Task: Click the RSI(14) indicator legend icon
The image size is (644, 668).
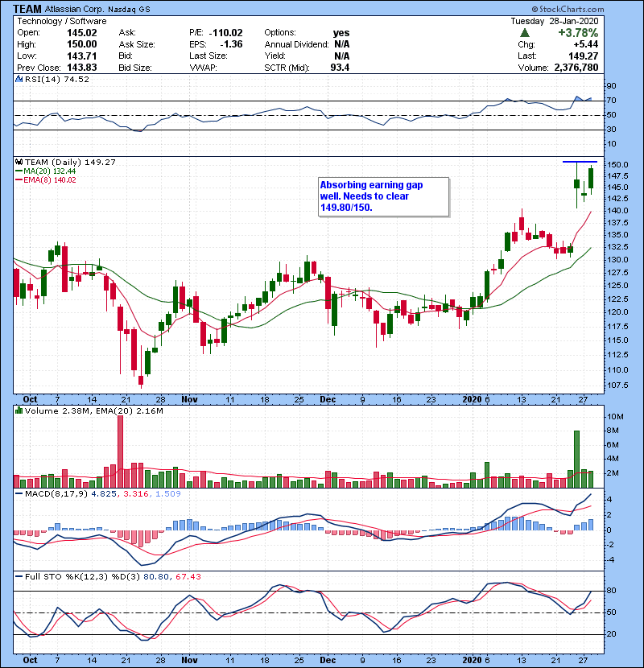Action: [x=19, y=79]
